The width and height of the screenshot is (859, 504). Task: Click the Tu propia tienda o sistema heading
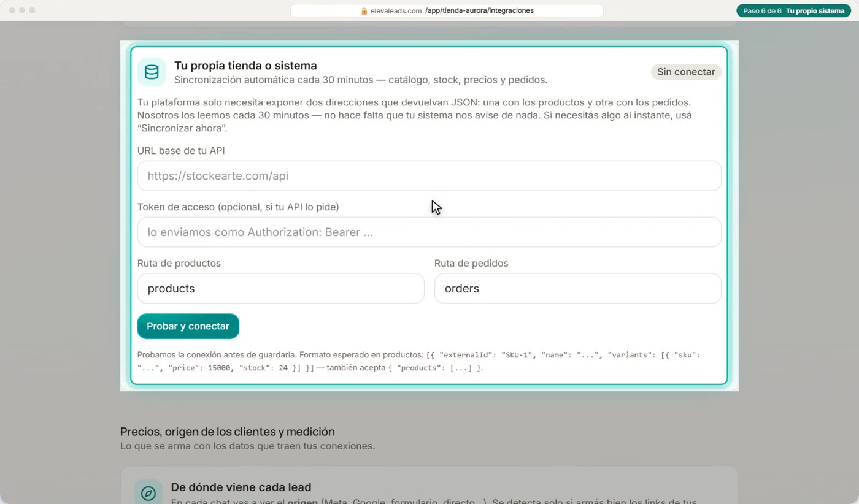pyautogui.click(x=245, y=66)
